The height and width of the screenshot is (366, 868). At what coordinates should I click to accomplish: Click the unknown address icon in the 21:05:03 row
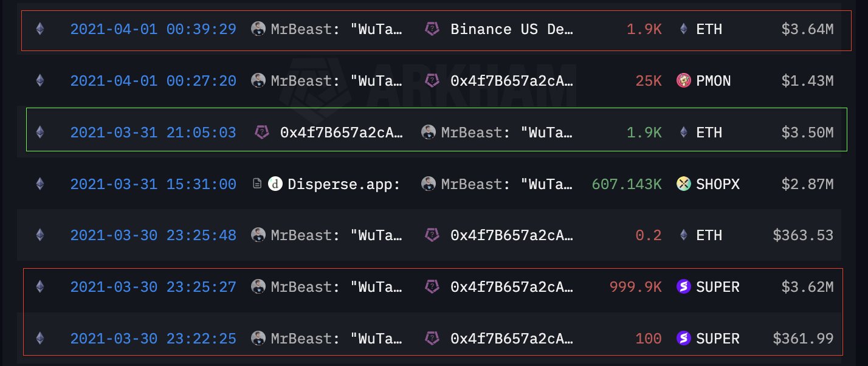click(262, 132)
